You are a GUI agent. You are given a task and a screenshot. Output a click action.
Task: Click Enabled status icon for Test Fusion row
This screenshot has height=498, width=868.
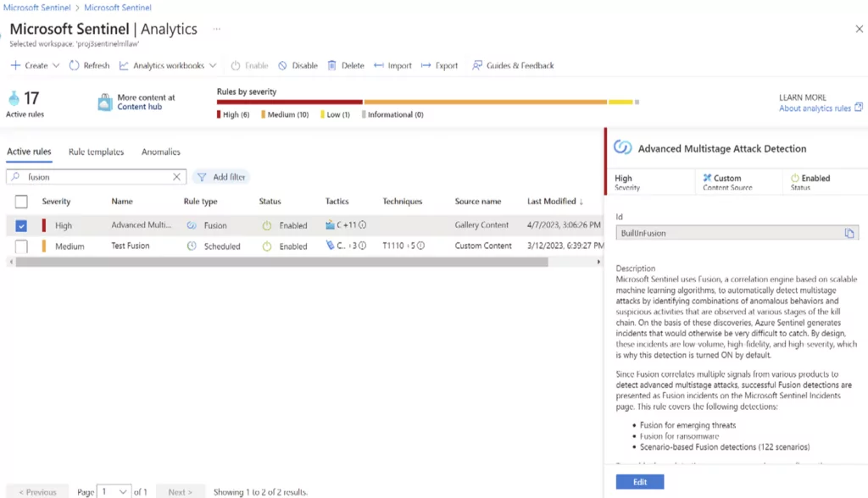pyautogui.click(x=267, y=246)
